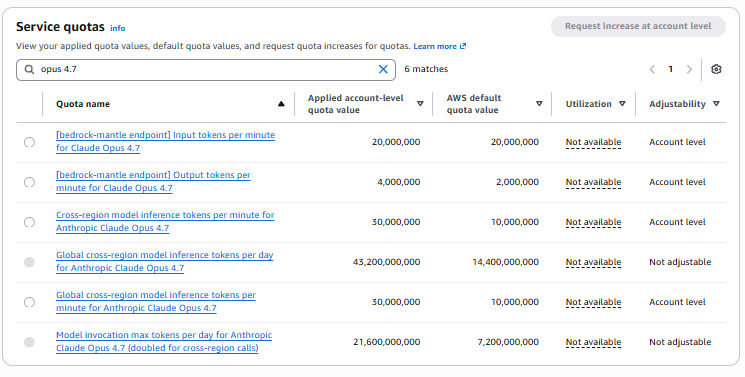745x377 pixels.
Task: Click Not available in Global tokens per minute row
Action: click(593, 302)
